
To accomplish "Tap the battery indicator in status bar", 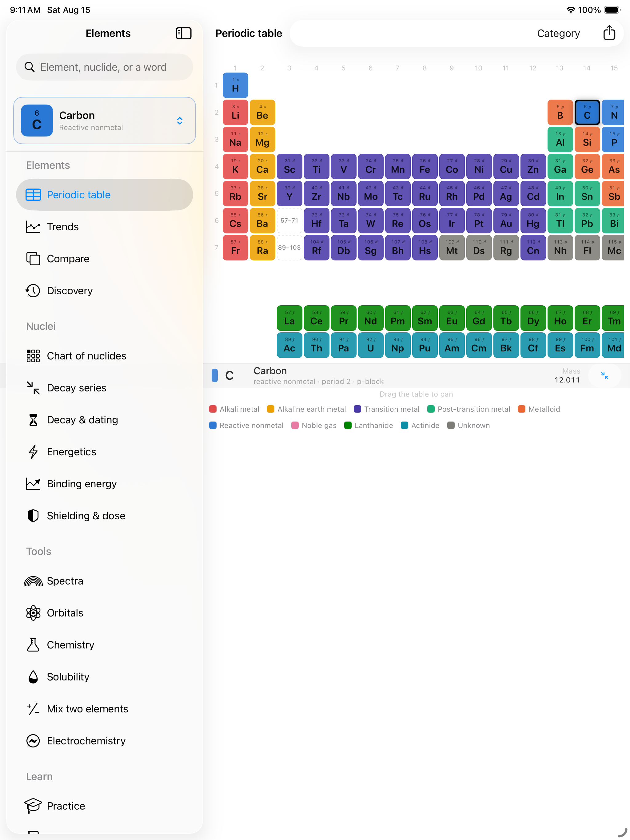I will (x=612, y=10).
